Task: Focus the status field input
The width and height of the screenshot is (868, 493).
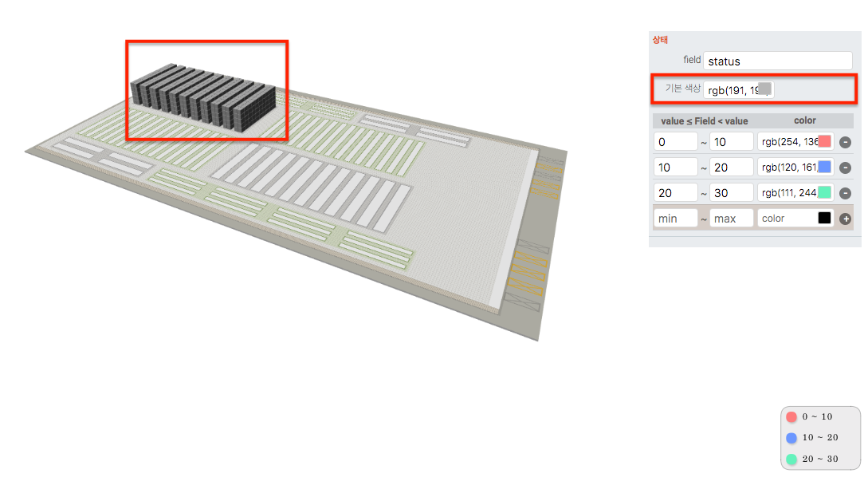Action: 777,61
